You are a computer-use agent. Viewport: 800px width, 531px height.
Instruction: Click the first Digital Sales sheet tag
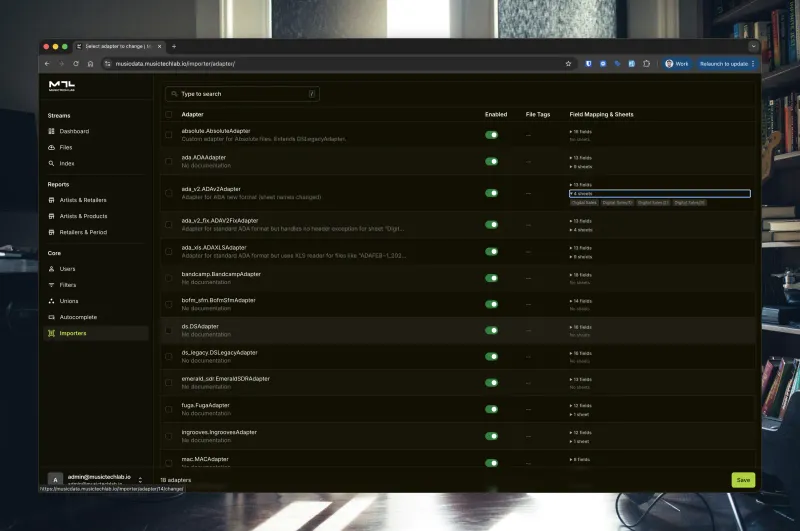tap(584, 203)
